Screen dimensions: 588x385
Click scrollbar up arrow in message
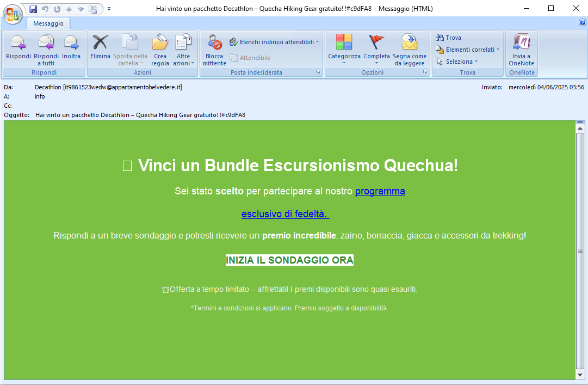coord(580,129)
